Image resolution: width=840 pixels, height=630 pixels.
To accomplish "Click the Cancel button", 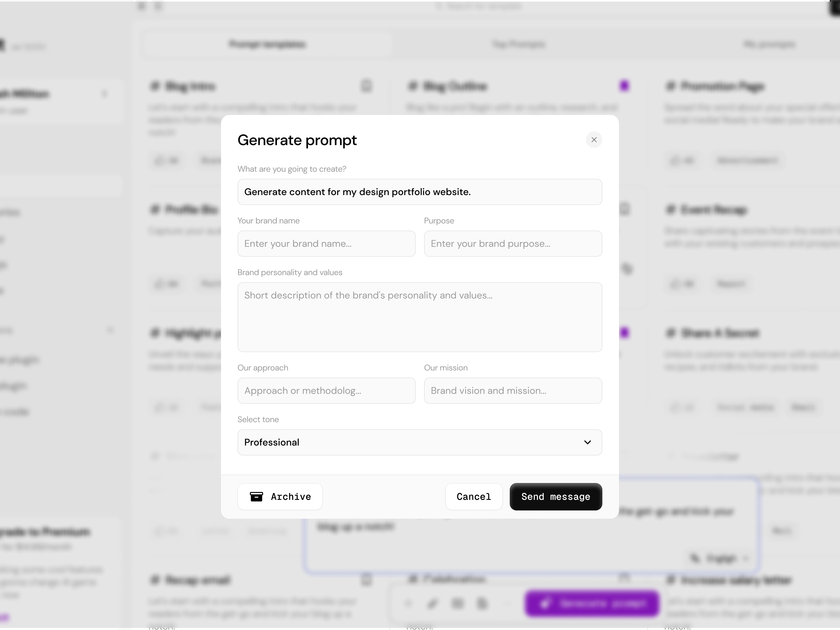I will tap(474, 497).
